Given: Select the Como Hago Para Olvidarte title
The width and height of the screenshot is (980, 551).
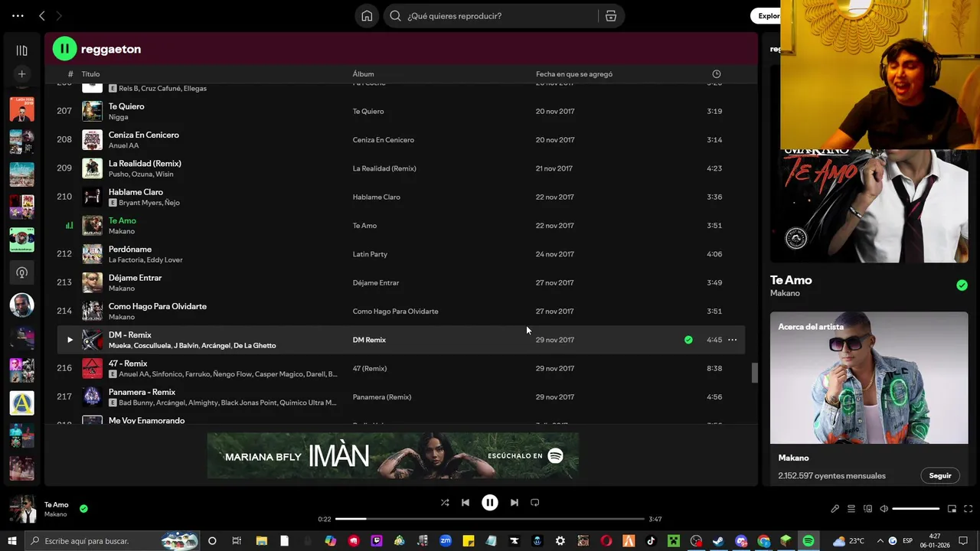Looking at the screenshot, I should coord(158,306).
